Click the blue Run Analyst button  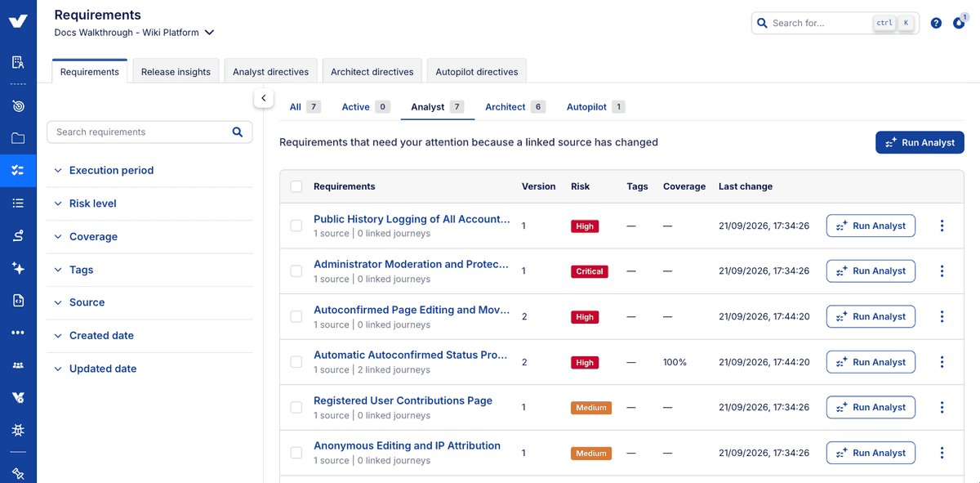920,142
